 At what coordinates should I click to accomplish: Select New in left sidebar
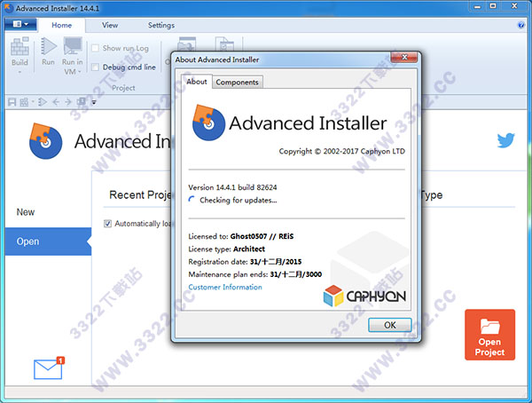pyautogui.click(x=26, y=212)
